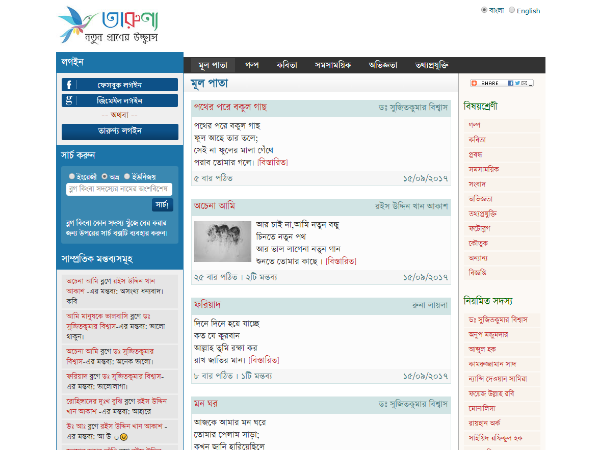
Task: Open সমসাময়িক in the বিষয়শ্রেণী list
Action: click(502, 169)
